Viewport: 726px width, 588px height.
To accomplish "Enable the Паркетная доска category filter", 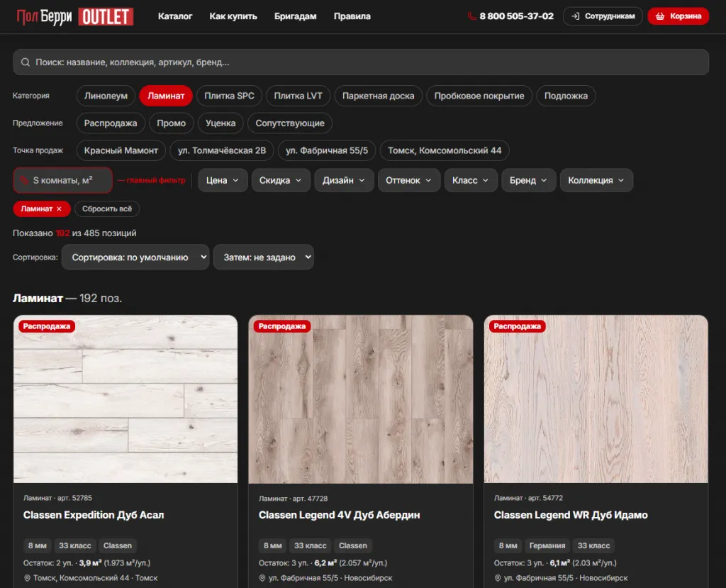I will (x=379, y=96).
